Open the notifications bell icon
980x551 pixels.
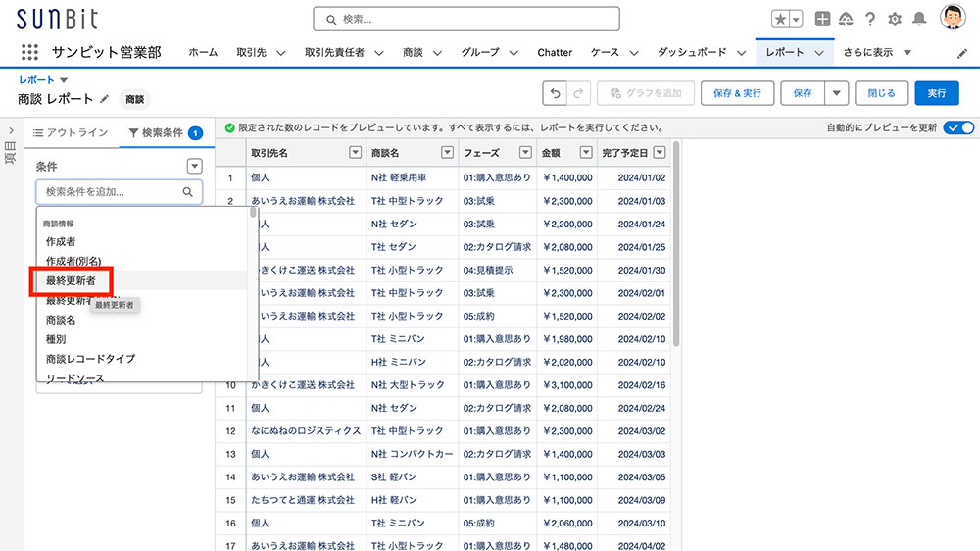(x=919, y=20)
